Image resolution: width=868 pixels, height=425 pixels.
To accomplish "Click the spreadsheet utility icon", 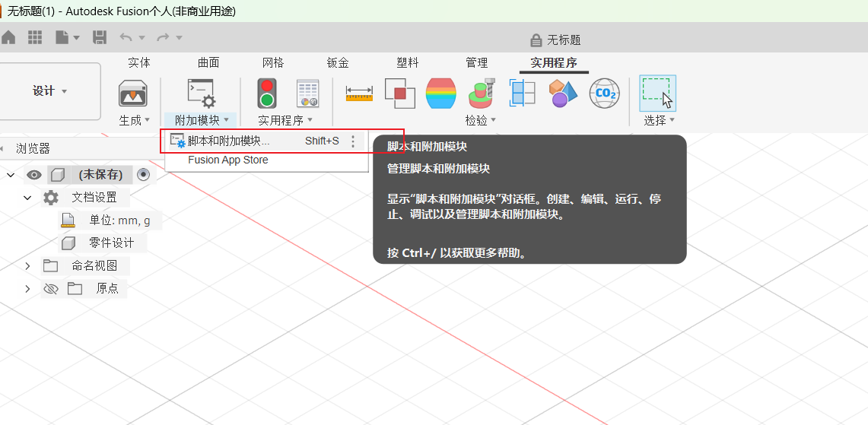I will [308, 93].
